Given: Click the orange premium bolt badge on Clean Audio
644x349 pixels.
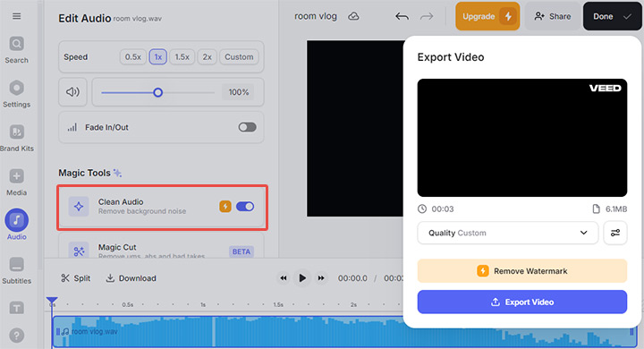Looking at the screenshot, I should (225, 207).
